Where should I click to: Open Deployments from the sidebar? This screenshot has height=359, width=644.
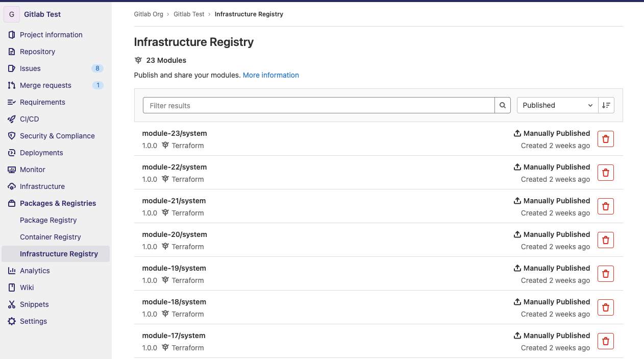coord(11,153)
